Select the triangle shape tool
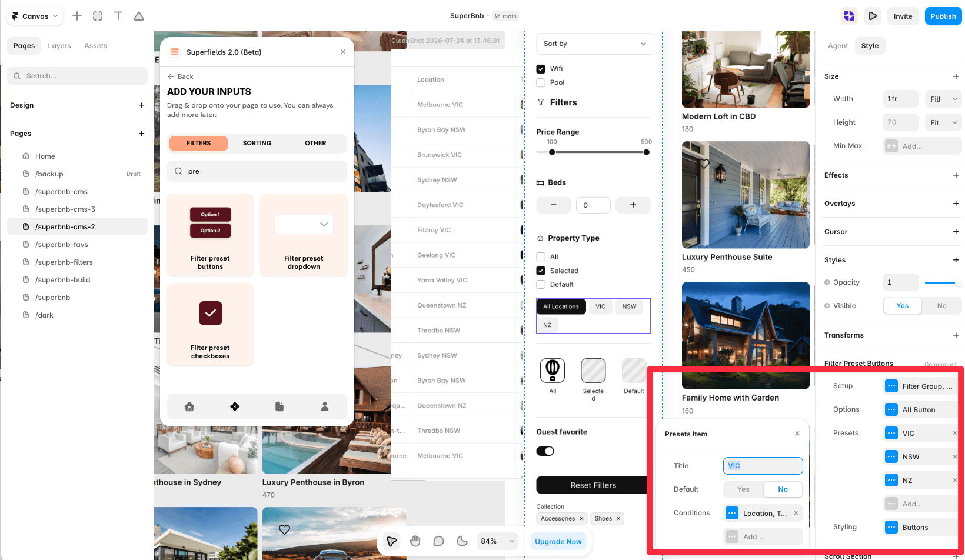Viewport: 965px width, 560px height. [139, 16]
